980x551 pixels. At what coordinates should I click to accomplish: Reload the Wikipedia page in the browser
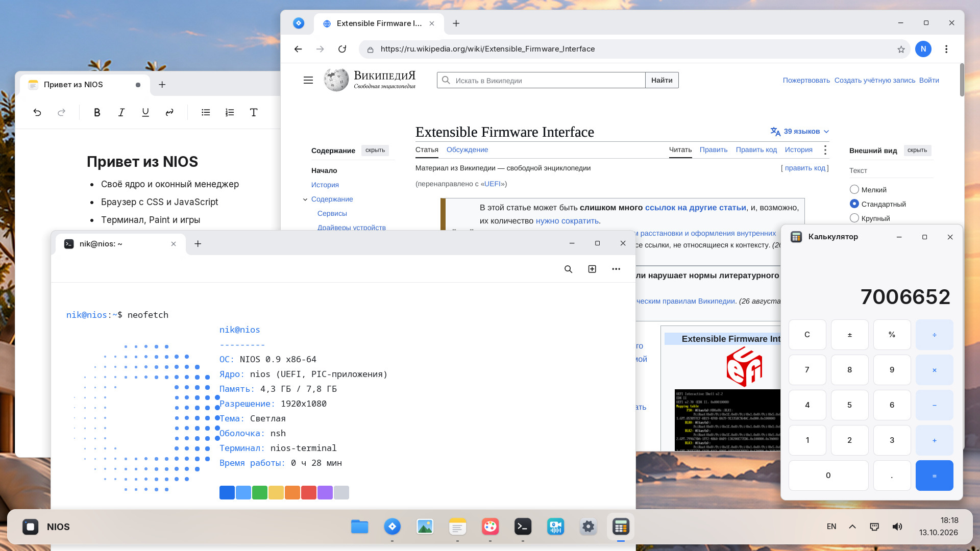pos(342,49)
